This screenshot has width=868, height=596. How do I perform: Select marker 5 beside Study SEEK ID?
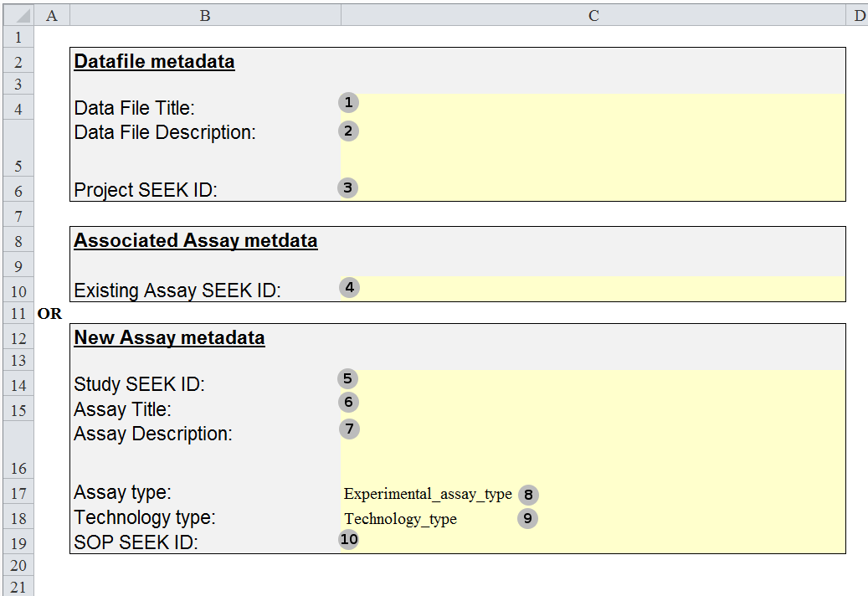point(349,378)
